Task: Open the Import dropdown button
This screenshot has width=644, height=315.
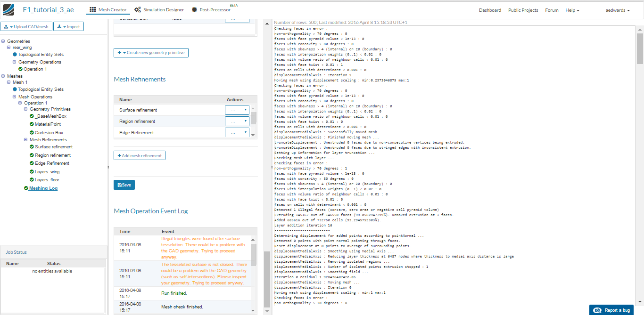Action: point(68,27)
